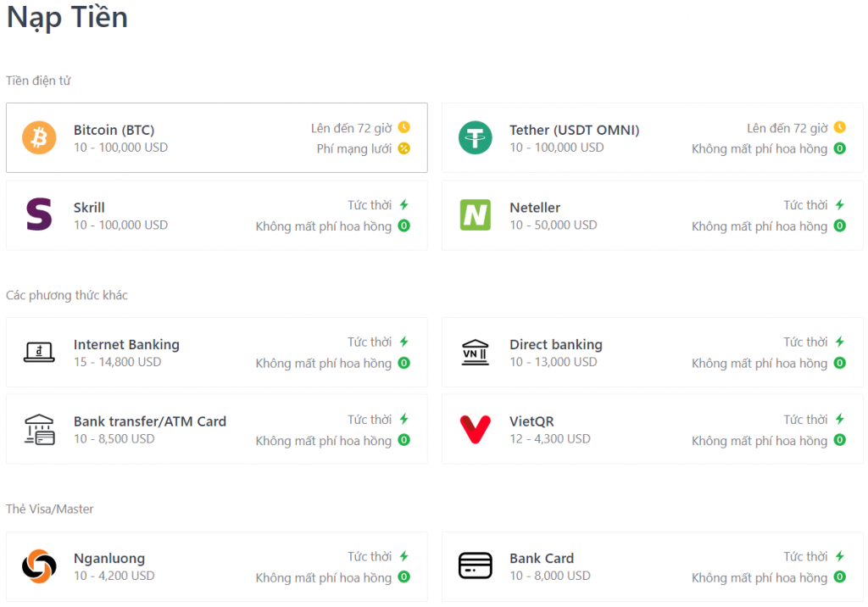
Task: Click 'Phí mạng lưới' text for Bitcoin
Action: click(x=354, y=149)
